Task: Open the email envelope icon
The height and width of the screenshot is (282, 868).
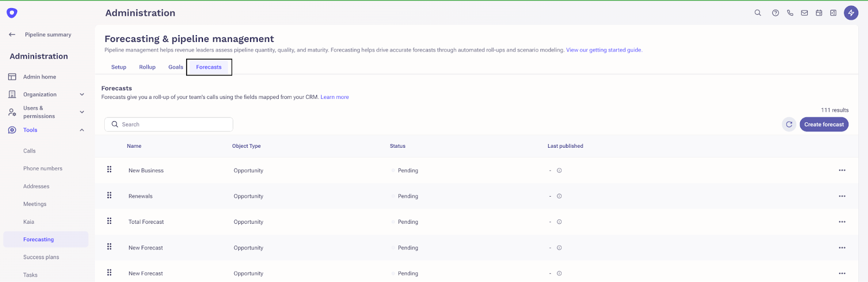Action: [x=805, y=13]
